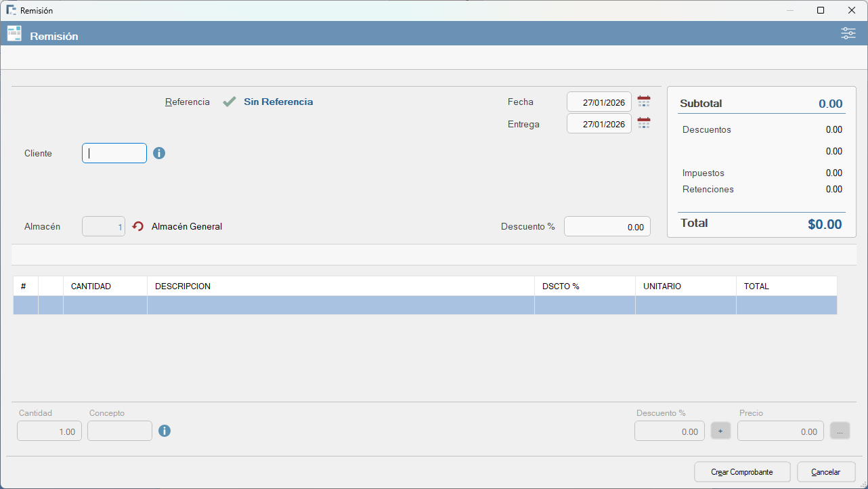Click the DESCRIPCION column header

340,286
